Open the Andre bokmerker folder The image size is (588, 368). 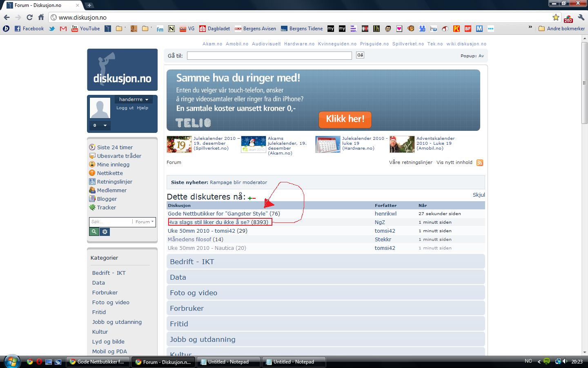pos(561,29)
